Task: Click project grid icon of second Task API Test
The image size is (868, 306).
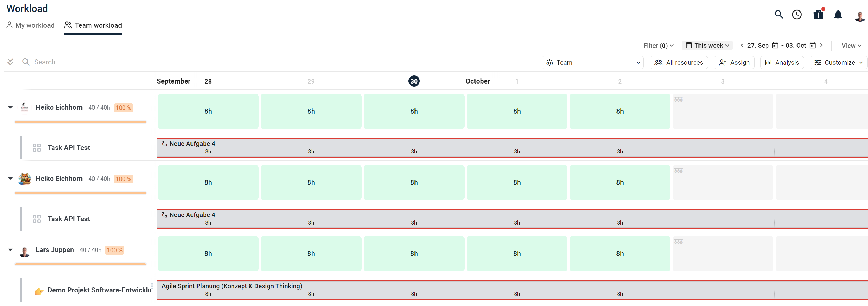Action: 37,219
